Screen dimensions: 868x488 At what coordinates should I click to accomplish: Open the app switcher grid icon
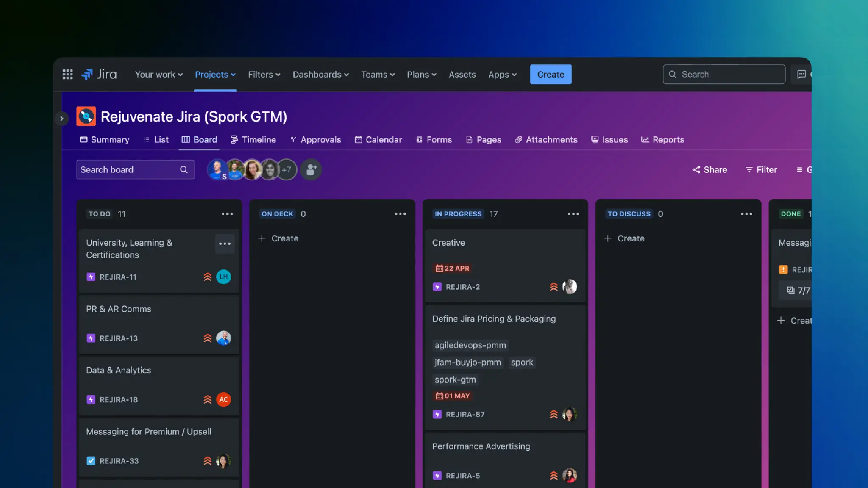point(67,74)
